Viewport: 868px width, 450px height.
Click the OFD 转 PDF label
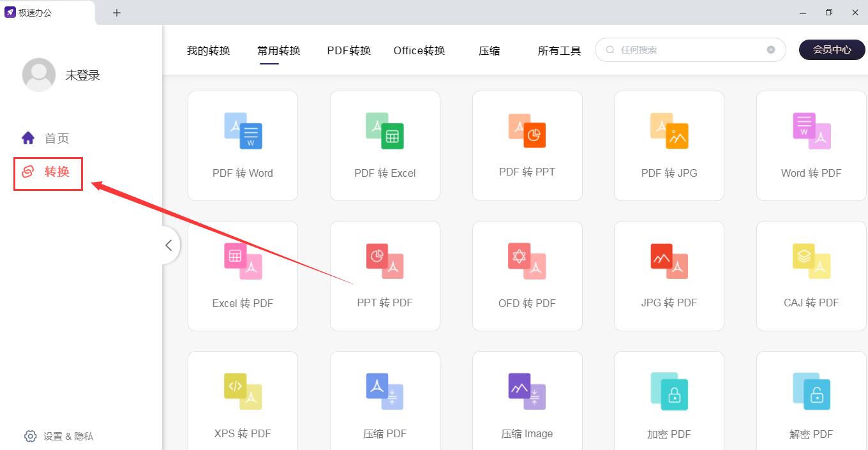coord(527,303)
